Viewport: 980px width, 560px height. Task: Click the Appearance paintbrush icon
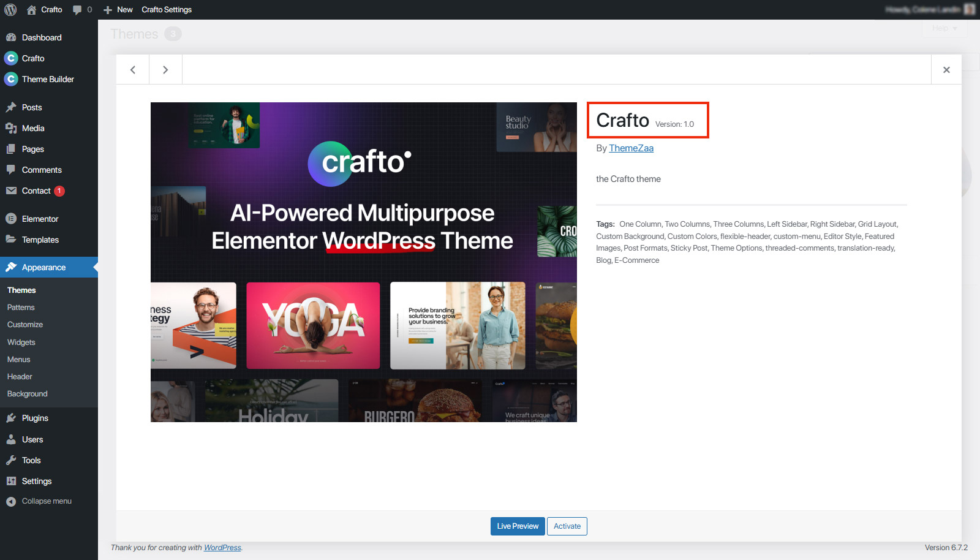click(12, 267)
